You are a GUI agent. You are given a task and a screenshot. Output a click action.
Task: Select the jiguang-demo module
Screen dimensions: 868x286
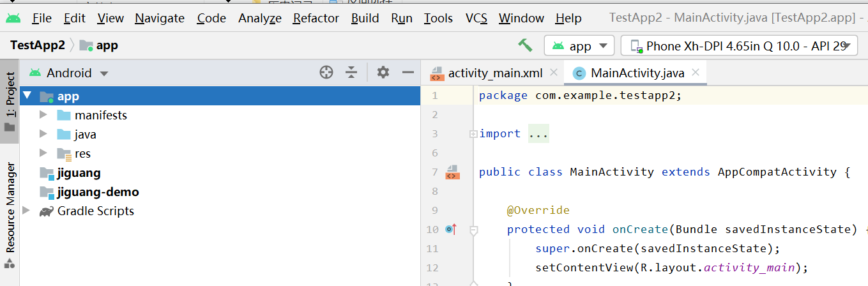point(98,192)
